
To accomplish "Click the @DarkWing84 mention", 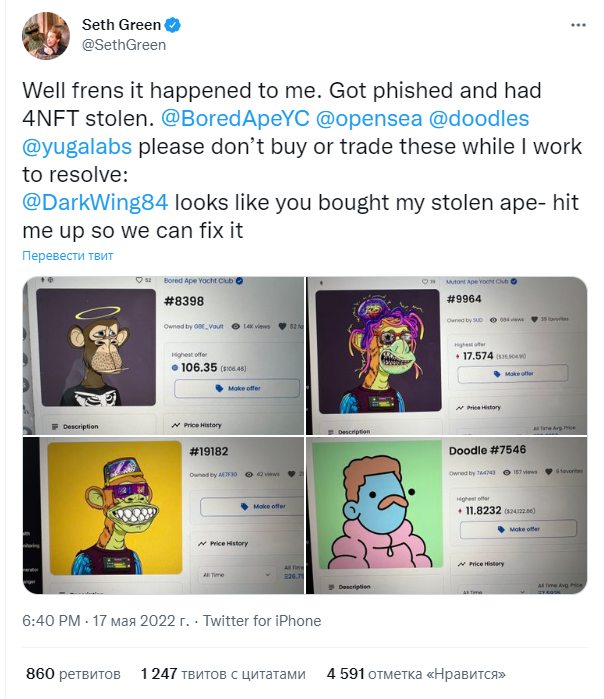I will [x=95, y=202].
